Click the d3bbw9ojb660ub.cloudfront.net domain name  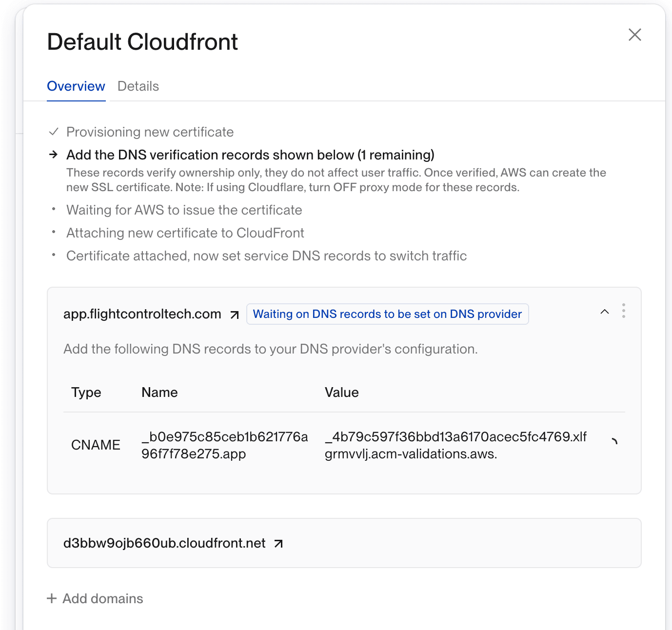tap(164, 543)
